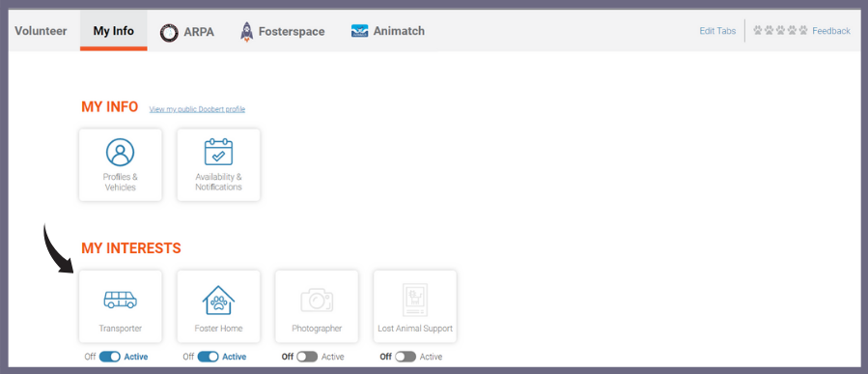
Task: Turn off the Foster Home toggle
Action: point(208,357)
